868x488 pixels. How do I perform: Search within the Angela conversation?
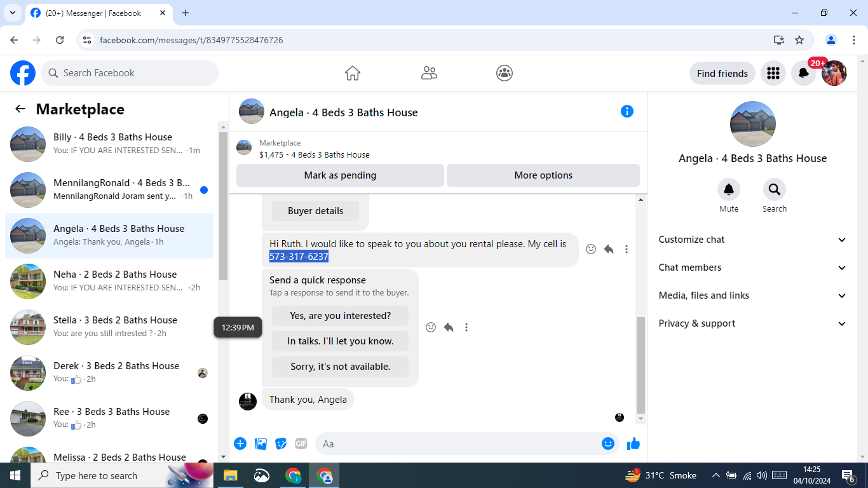[775, 189]
